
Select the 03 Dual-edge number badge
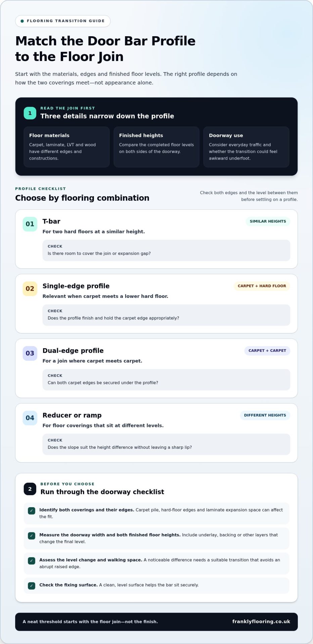(30, 353)
